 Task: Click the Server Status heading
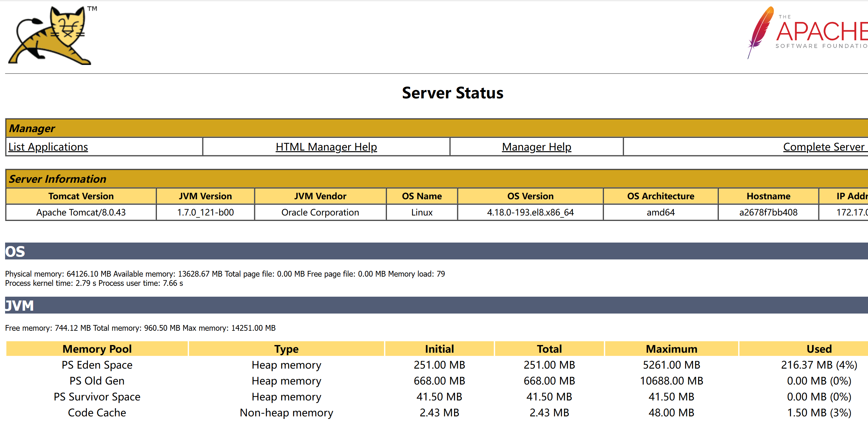coord(452,93)
